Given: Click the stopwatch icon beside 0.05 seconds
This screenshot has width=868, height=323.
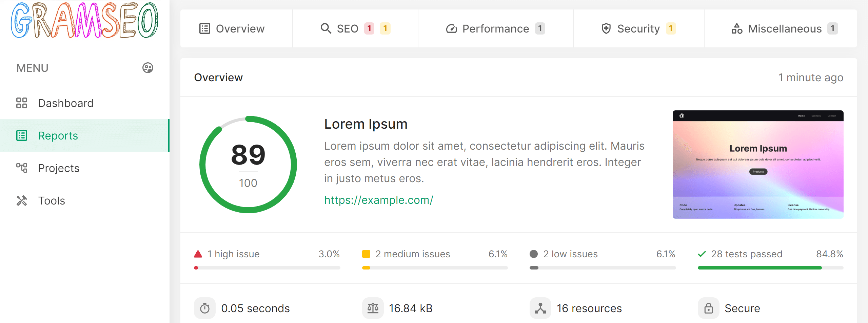Looking at the screenshot, I should (205, 308).
